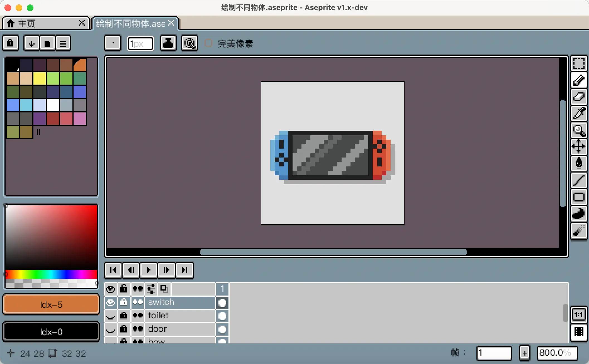
Task: Pick the yellow palette swatch
Action: [x=40, y=78]
